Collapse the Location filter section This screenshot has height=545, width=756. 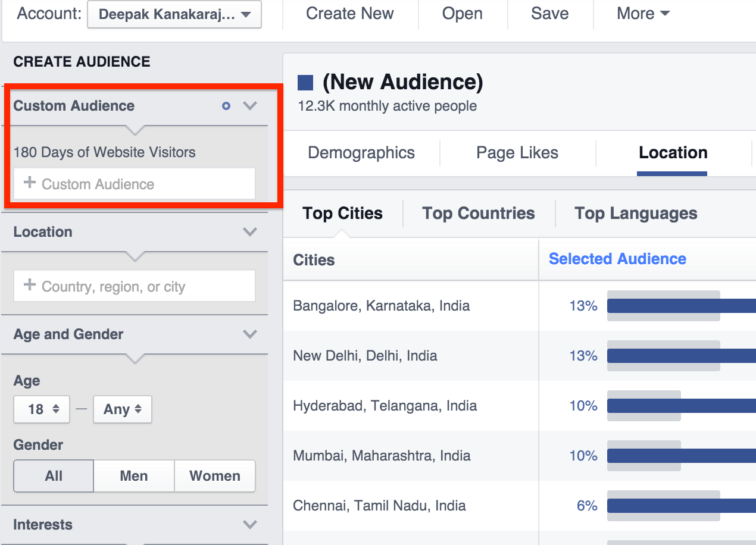click(x=249, y=232)
